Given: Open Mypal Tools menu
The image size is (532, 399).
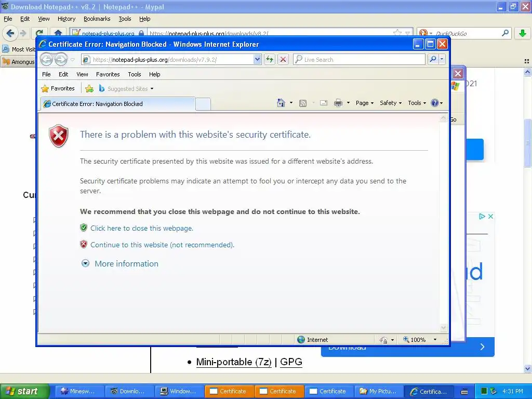Looking at the screenshot, I should pyautogui.click(x=125, y=19).
